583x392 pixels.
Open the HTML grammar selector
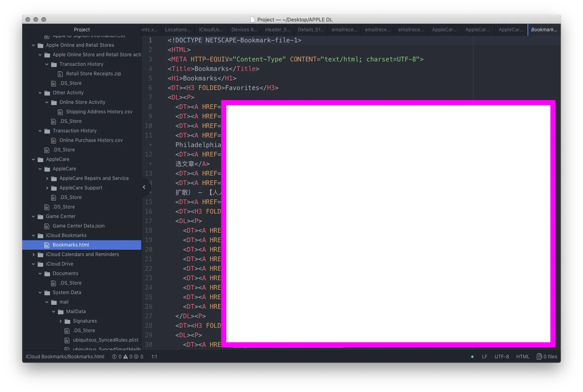point(523,357)
